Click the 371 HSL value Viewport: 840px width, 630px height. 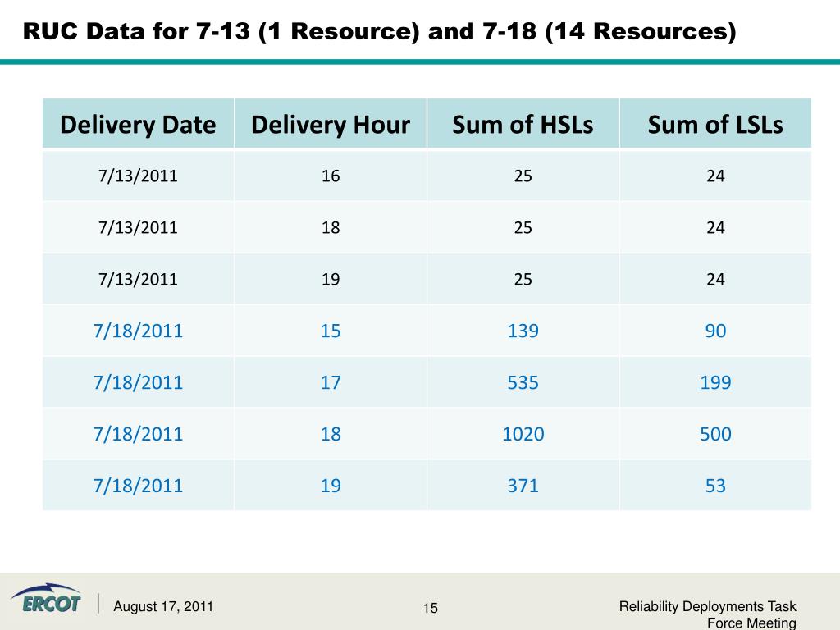click(x=523, y=486)
